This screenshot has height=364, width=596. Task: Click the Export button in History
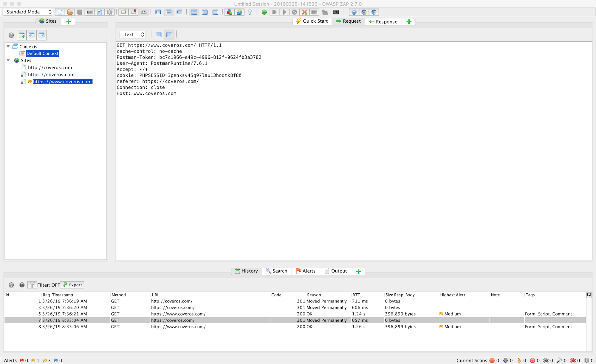click(x=72, y=285)
